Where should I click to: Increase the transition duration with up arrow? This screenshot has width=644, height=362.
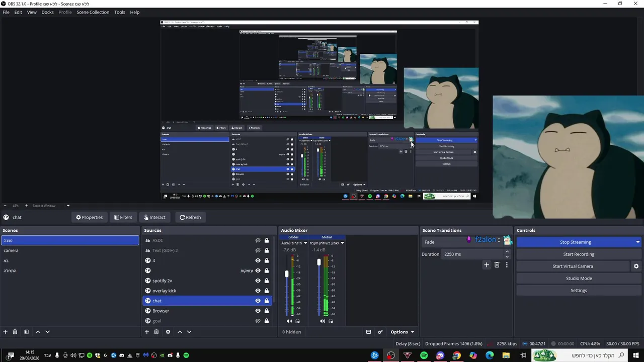coord(507,251)
